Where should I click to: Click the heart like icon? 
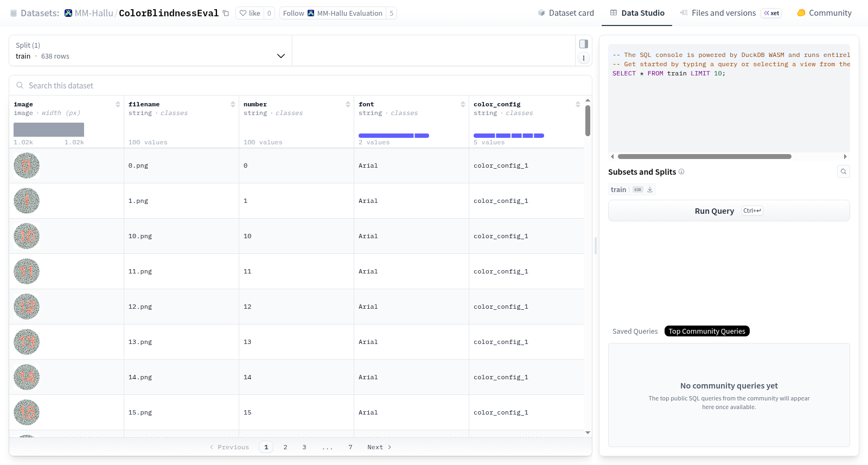pyautogui.click(x=243, y=13)
